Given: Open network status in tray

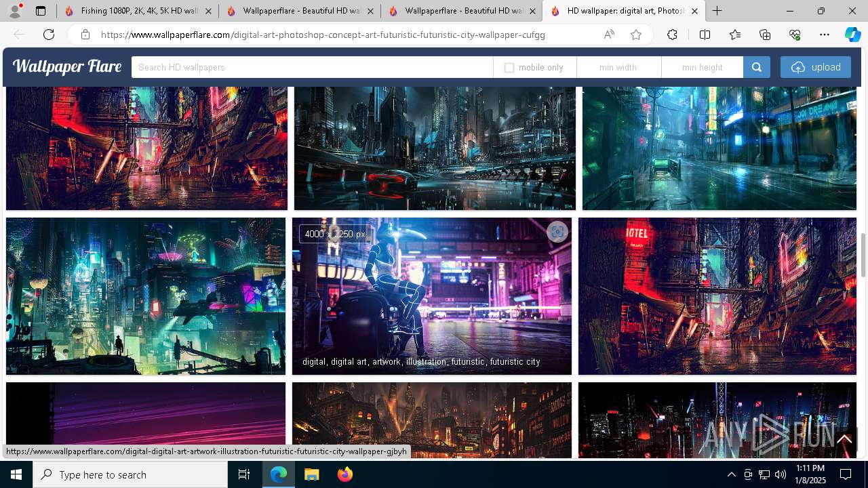Looking at the screenshot, I should coord(764,474).
